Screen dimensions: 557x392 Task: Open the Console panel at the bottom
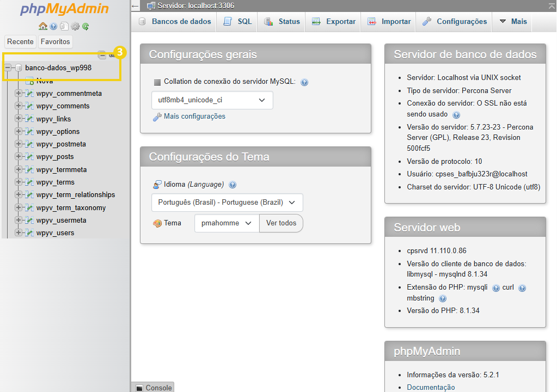(x=152, y=387)
